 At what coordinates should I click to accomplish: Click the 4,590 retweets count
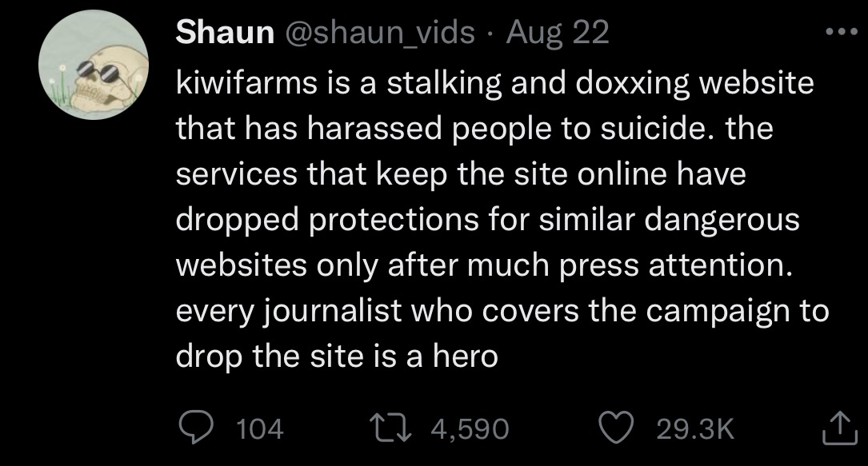tap(470, 429)
